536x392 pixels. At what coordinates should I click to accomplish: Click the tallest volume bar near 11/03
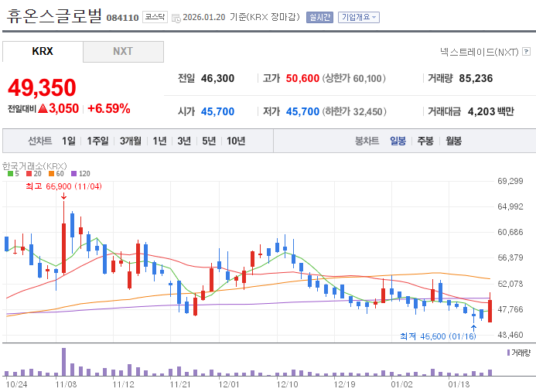[x=63, y=362]
